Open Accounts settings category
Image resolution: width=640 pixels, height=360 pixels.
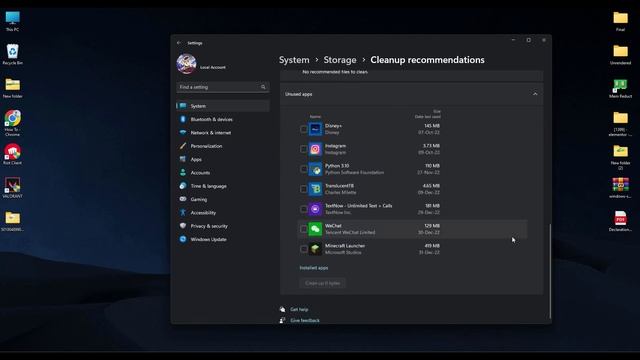pos(223,173)
